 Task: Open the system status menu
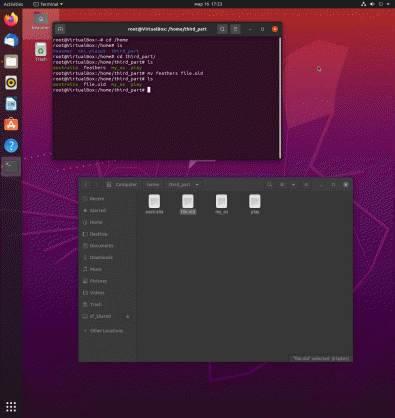coord(376,4)
